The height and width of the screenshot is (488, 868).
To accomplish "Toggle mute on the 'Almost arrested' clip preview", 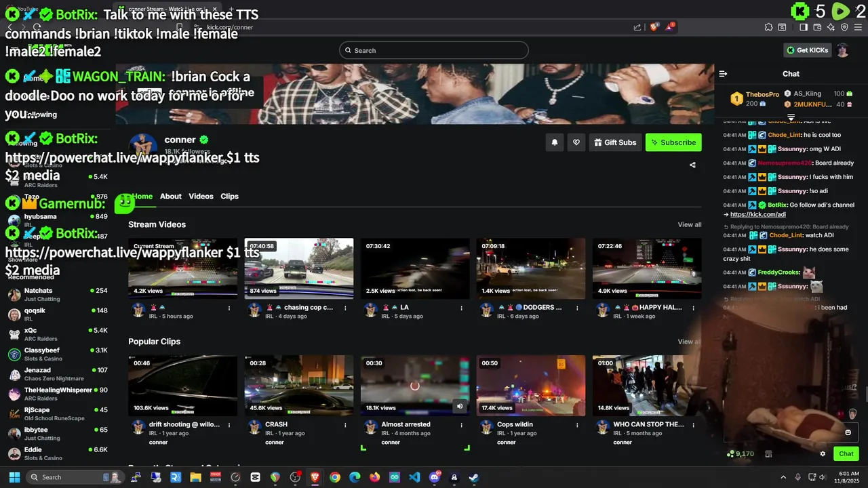I will point(460,407).
